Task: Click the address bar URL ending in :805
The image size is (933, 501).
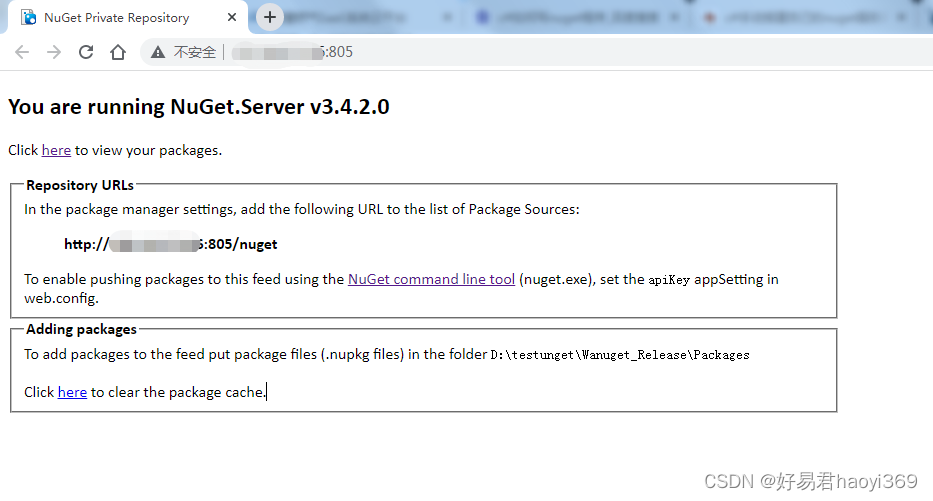Action: (292, 52)
